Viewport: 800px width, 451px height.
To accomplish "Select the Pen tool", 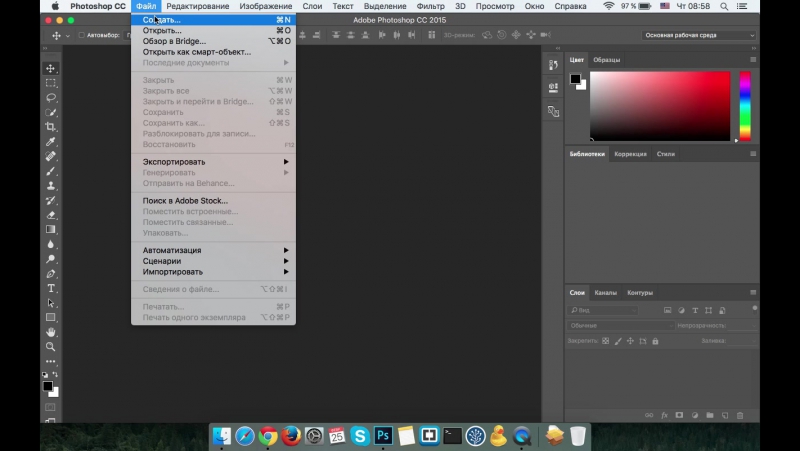I will click(x=51, y=273).
